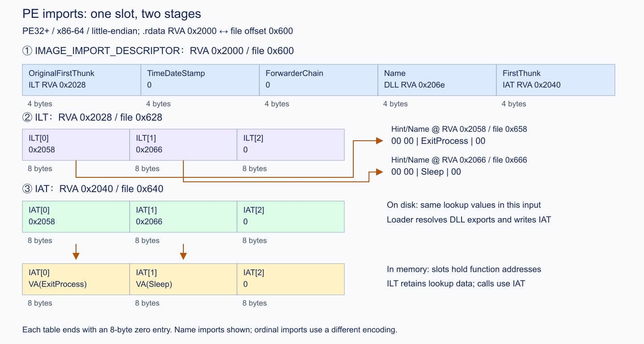Select the ForwarderChain cell
The image size is (644, 344).
click(x=318, y=80)
